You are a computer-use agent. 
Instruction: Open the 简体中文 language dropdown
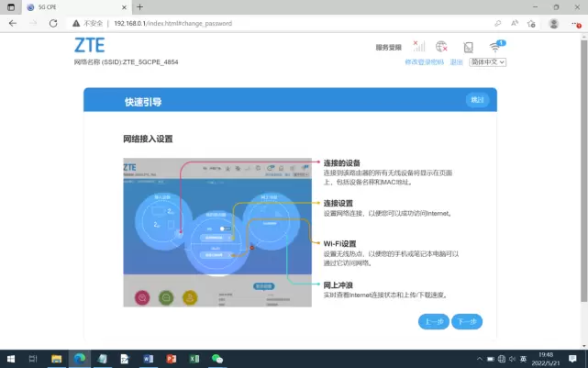coord(488,62)
